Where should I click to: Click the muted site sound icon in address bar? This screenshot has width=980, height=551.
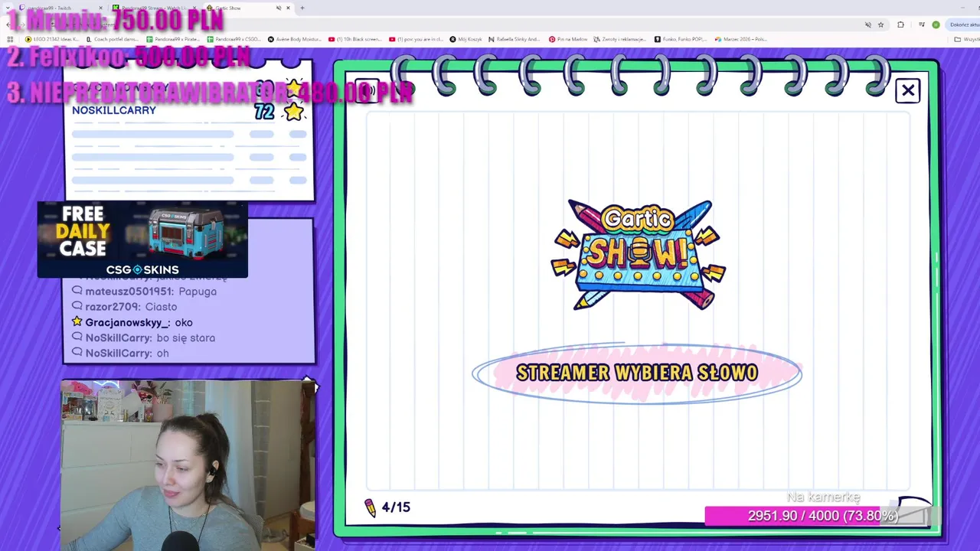pos(868,24)
